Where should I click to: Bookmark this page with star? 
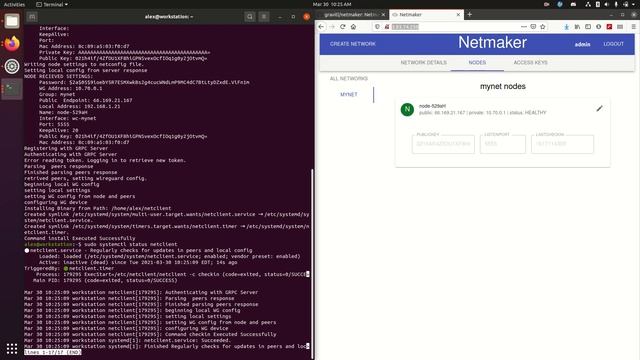pyautogui.click(x=542, y=27)
